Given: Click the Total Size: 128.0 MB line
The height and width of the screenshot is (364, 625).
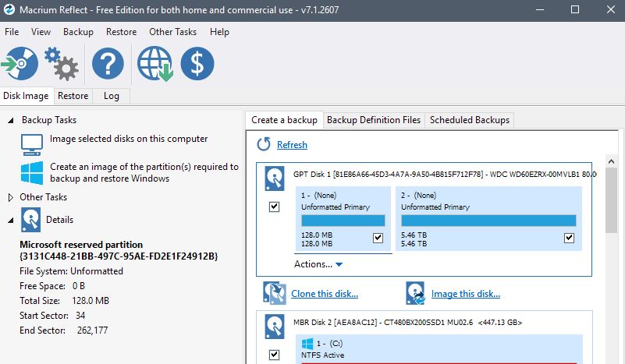Looking at the screenshot, I should (x=65, y=301).
